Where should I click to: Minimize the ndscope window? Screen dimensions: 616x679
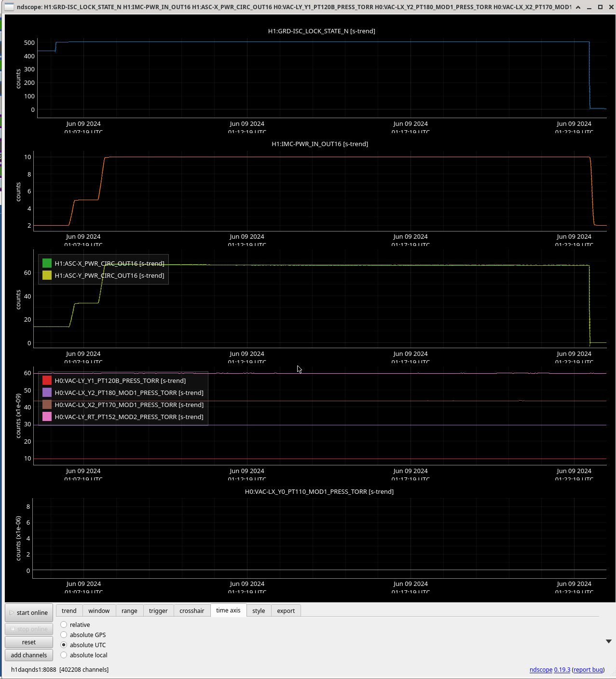(x=589, y=7)
